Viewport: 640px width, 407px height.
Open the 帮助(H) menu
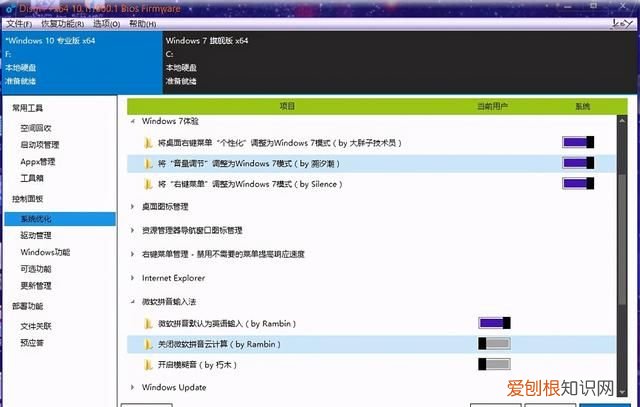coord(142,24)
